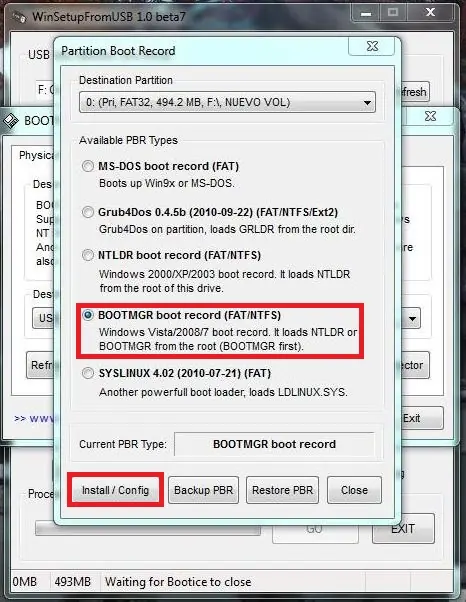Screen dimensions: 466x602
Task: Click 'Boots up Win9x or MS-DOS.' description
Action: (167, 183)
